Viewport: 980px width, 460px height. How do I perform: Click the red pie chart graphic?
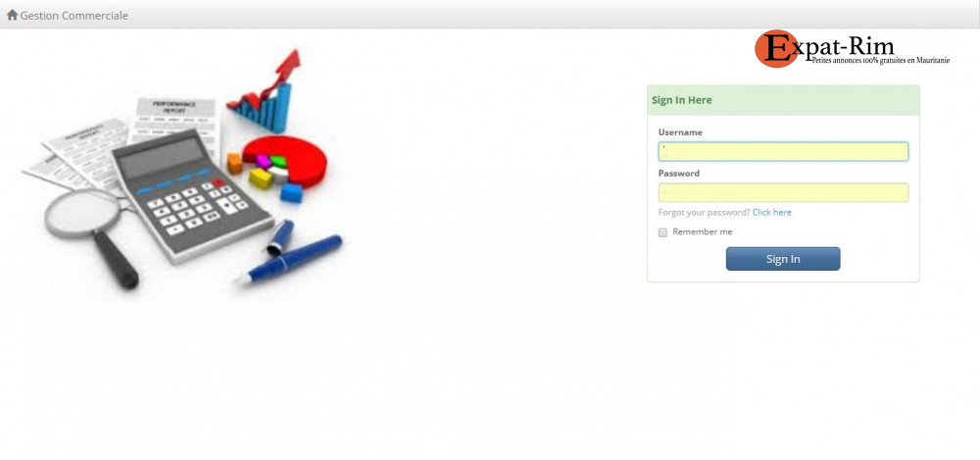(x=286, y=160)
